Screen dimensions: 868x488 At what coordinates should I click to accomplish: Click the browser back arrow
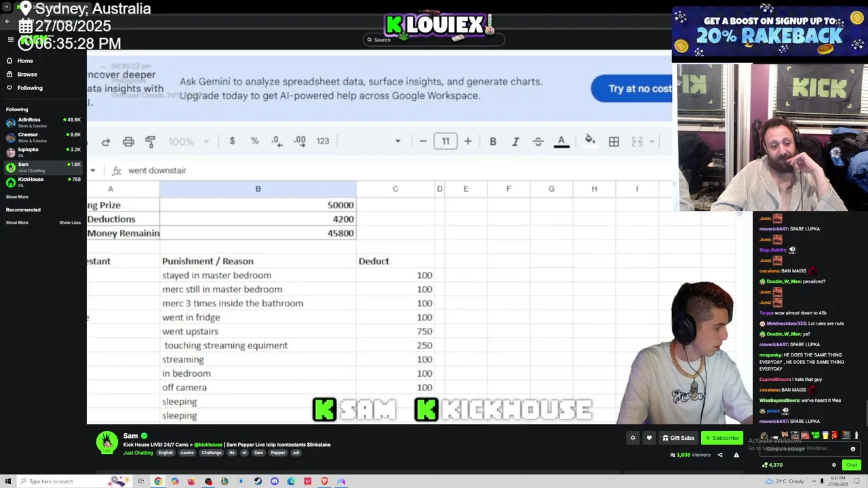(7, 21)
